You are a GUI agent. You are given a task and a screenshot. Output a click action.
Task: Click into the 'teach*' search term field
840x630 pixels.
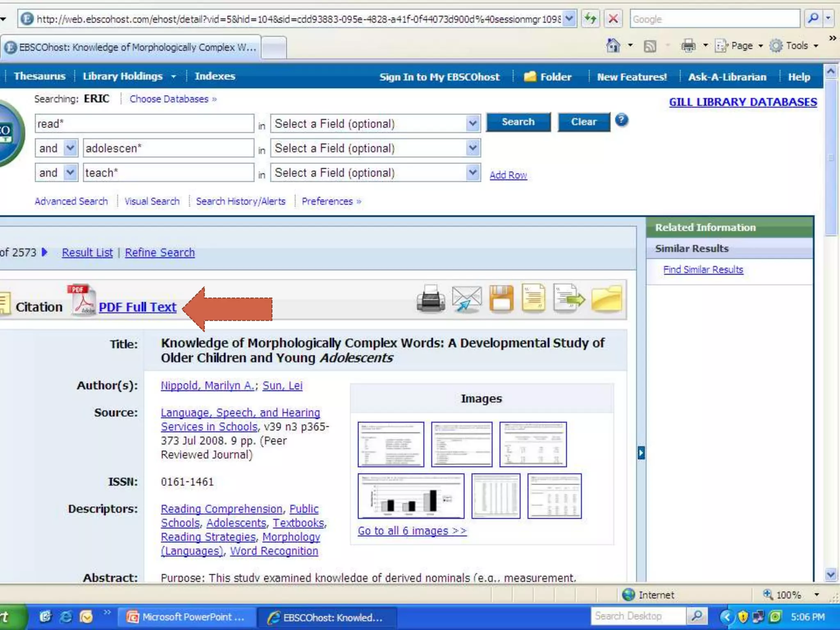tap(168, 173)
